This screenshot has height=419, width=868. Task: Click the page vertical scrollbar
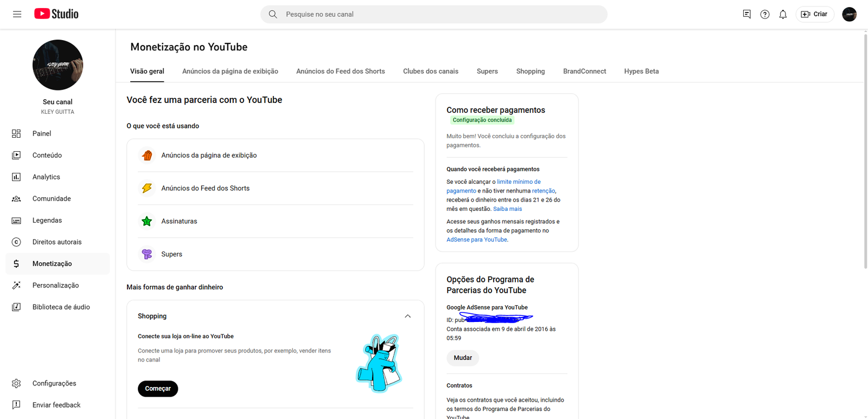coord(865,151)
